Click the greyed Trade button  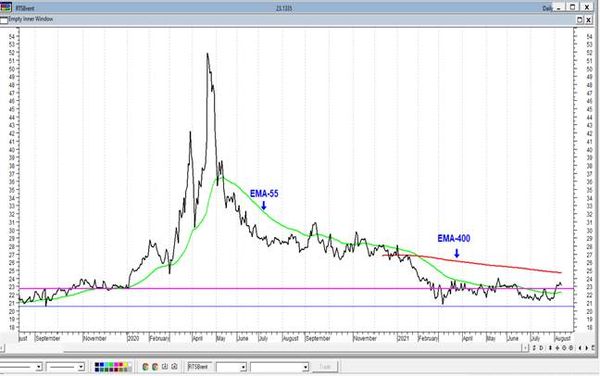click(324, 367)
